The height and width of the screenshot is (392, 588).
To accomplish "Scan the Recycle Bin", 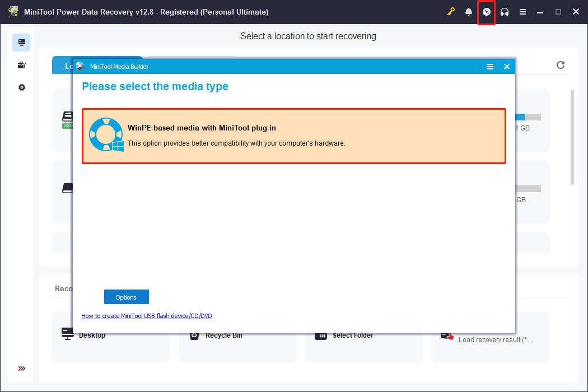I will click(x=224, y=335).
